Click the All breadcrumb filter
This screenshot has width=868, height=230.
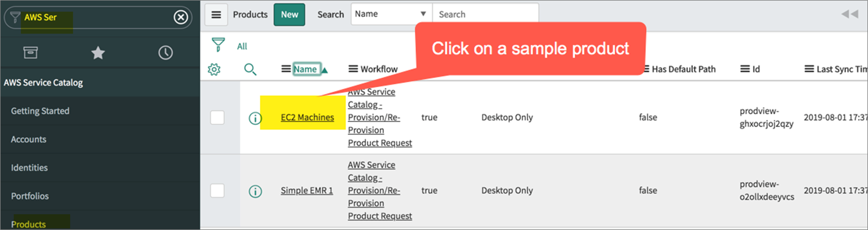(242, 46)
